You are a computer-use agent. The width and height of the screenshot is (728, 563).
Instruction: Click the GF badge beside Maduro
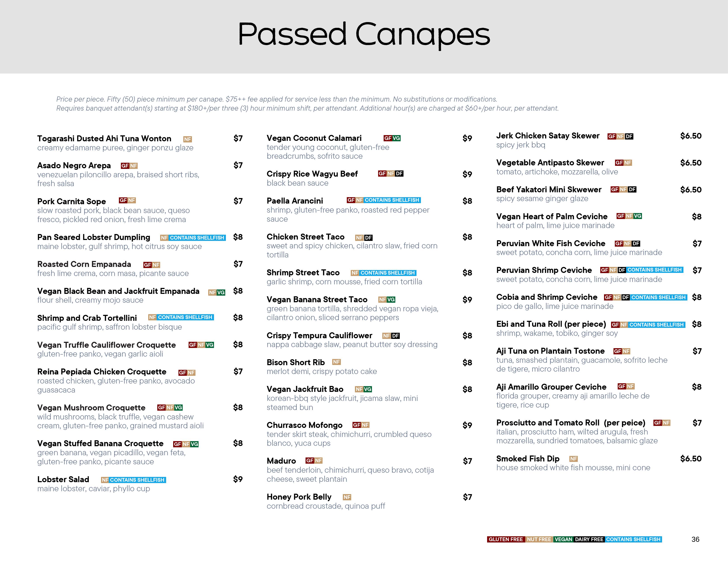click(x=310, y=461)
